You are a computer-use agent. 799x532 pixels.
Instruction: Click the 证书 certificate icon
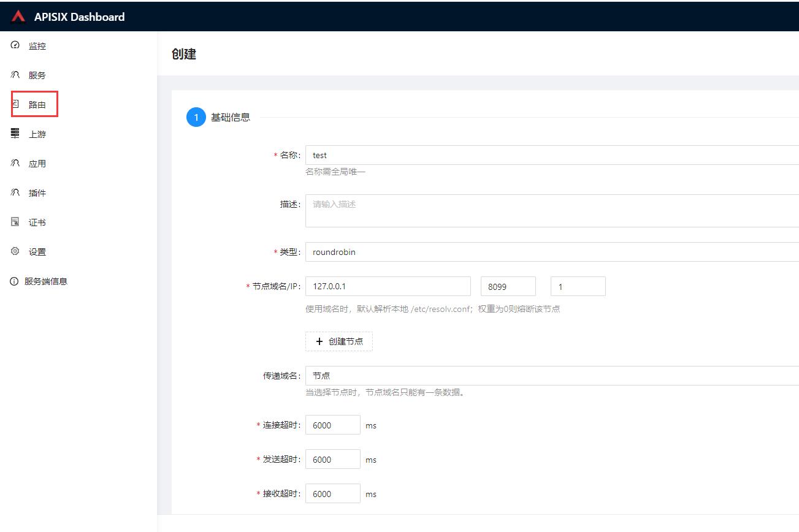click(x=15, y=222)
